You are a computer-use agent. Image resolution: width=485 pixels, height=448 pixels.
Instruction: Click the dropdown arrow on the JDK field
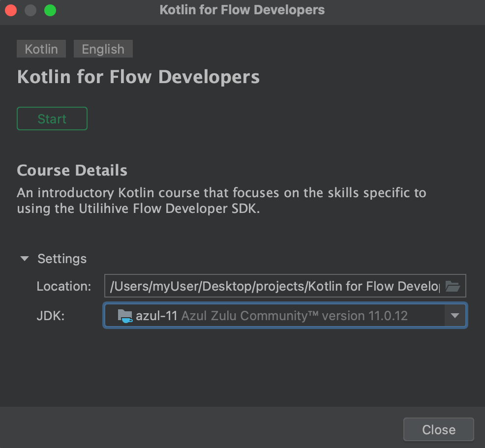455,315
